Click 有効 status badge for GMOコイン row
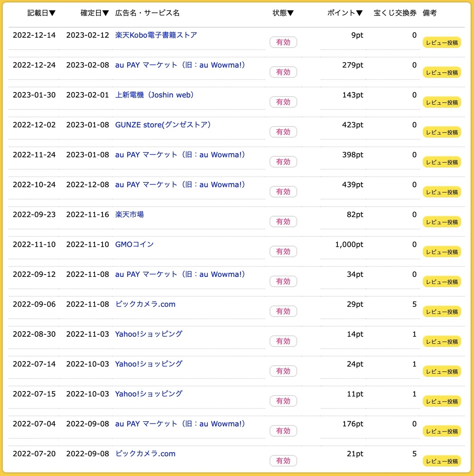Screen dimensions: 474x476 [283, 251]
